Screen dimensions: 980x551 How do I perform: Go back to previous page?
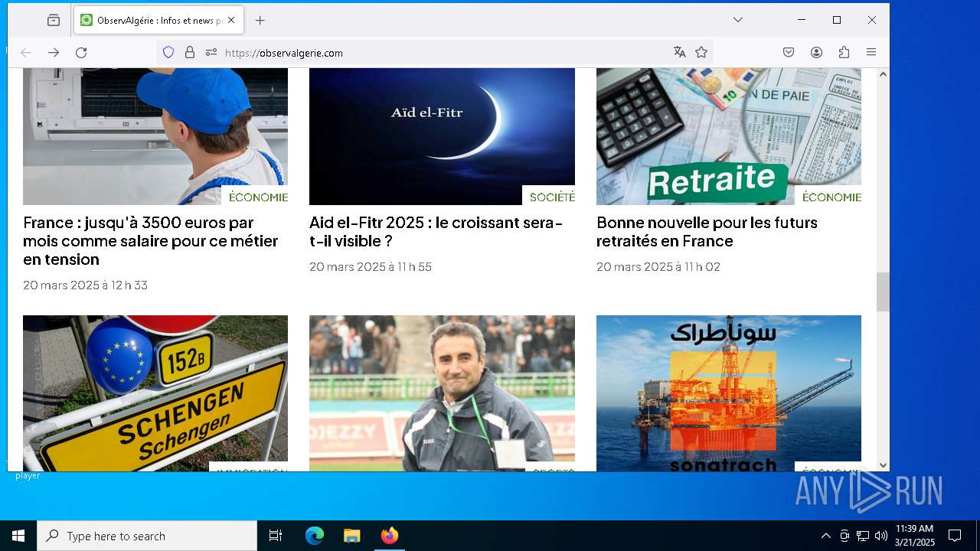coord(26,53)
